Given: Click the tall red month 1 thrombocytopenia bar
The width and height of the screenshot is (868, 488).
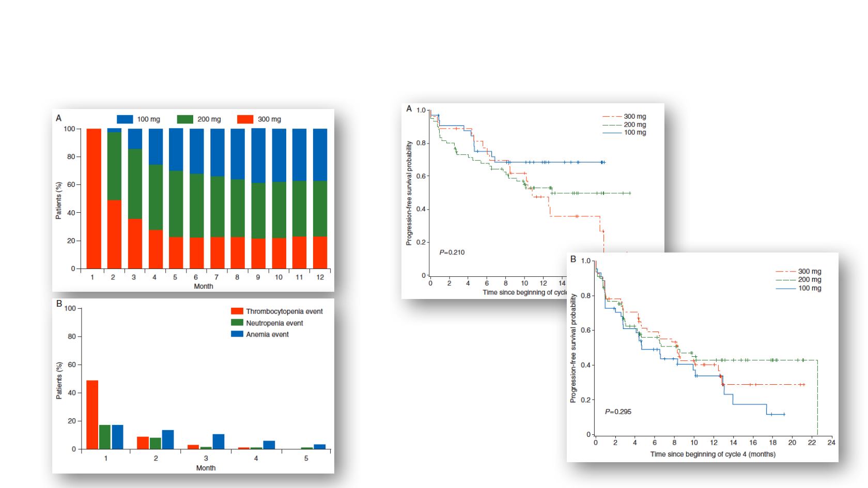Looking at the screenshot, I should pyautogui.click(x=92, y=415).
